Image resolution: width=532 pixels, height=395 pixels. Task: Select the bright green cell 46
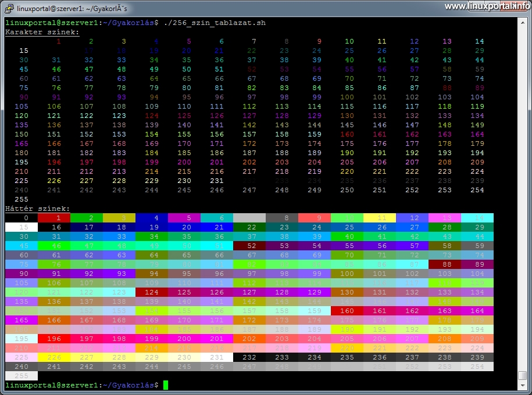pos(54,245)
